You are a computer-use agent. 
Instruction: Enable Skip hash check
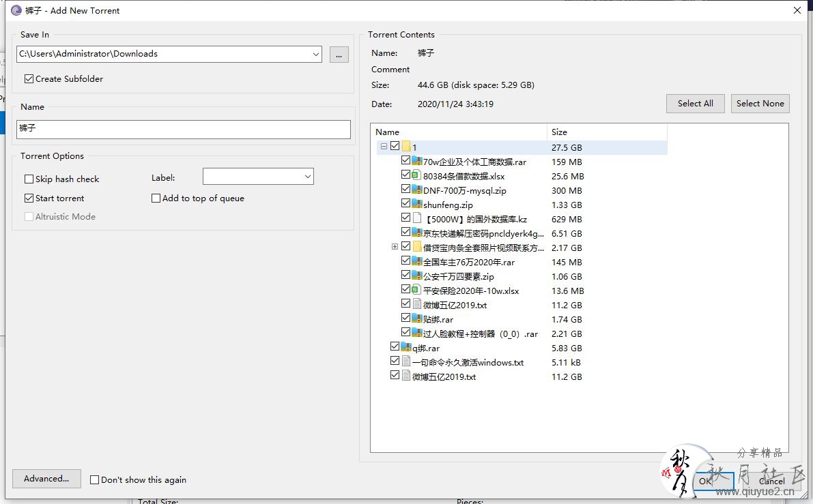(x=29, y=179)
